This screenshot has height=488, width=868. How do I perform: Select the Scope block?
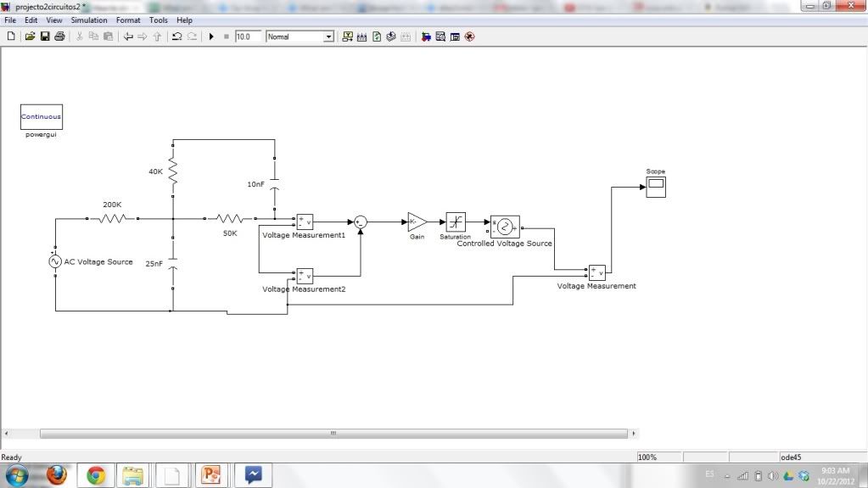click(x=656, y=187)
